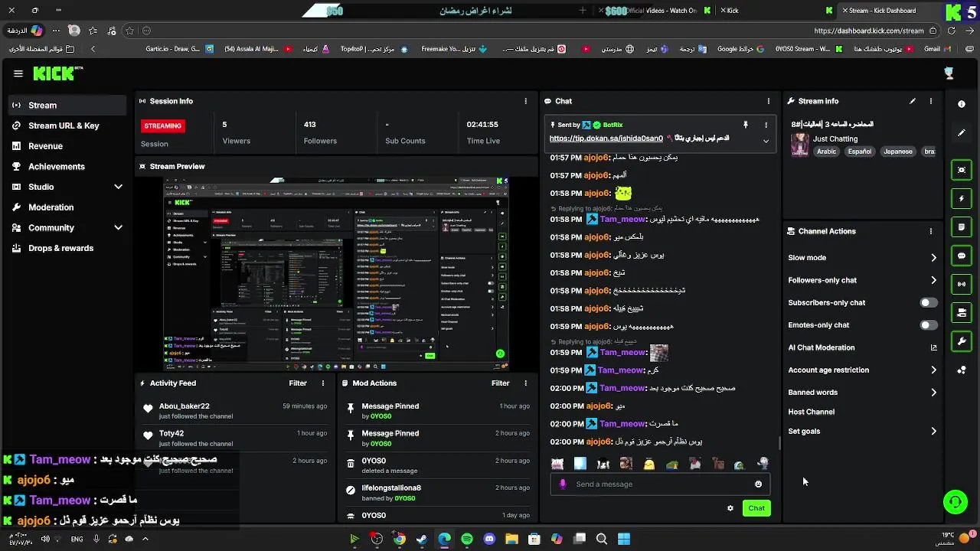
Task: Open AI Chat Moderation external link icon
Action: click(x=933, y=347)
